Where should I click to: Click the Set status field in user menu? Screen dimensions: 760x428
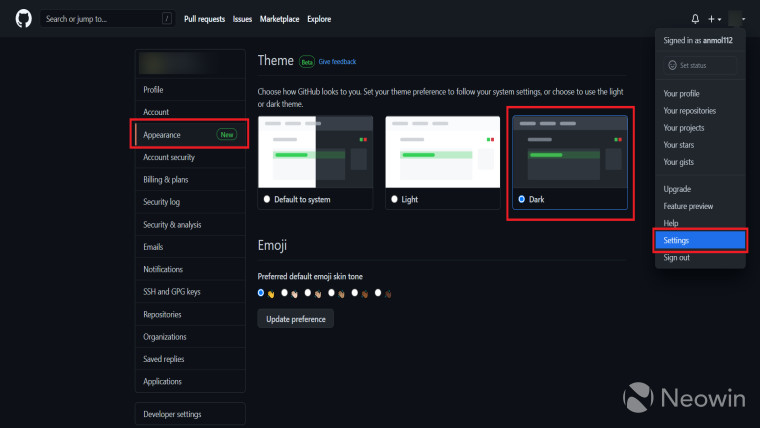pyautogui.click(x=700, y=65)
